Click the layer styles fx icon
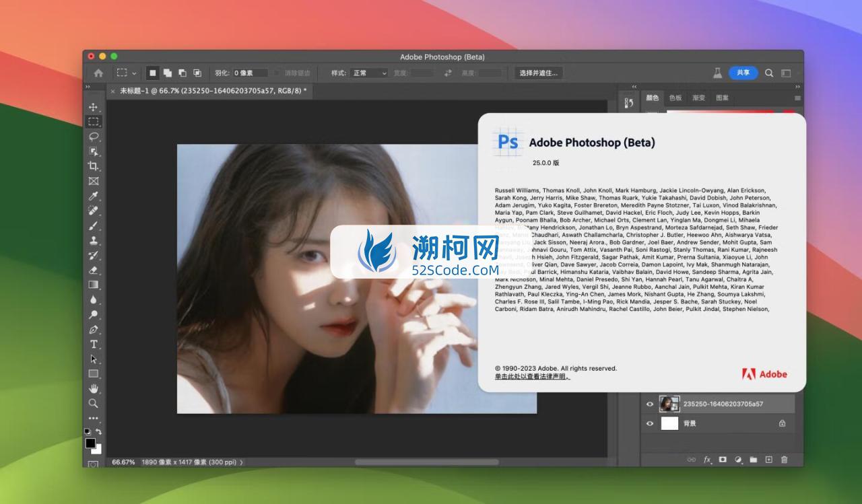The height and width of the screenshot is (504, 862). click(707, 460)
